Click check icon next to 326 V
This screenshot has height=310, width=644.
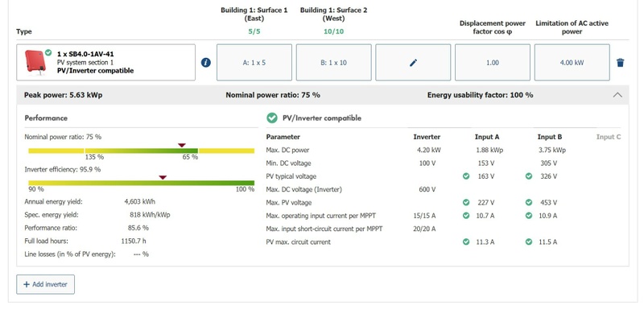[529, 176]
